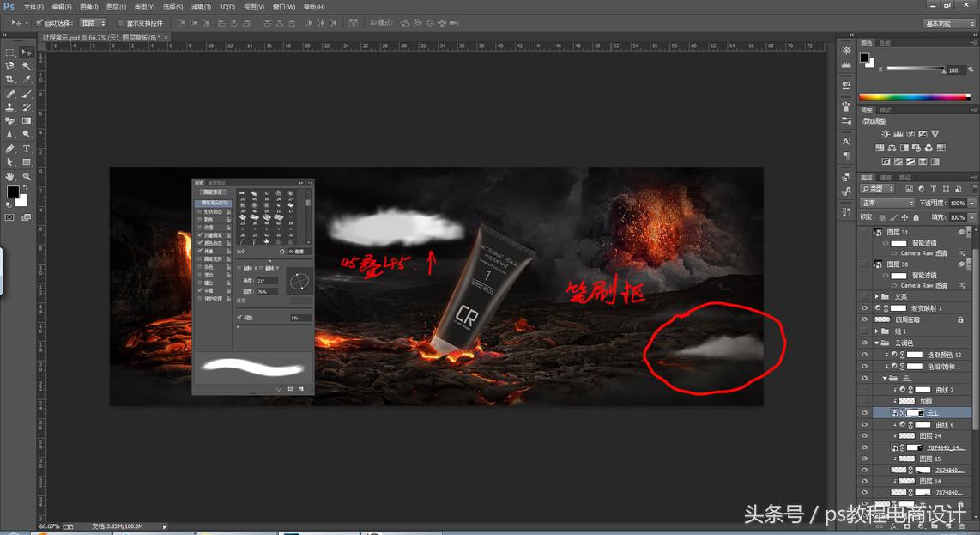The height and width of the screenshot is (535, 980).
Task: Select the Healing Brush tool
Action: [x=10, y=94]
